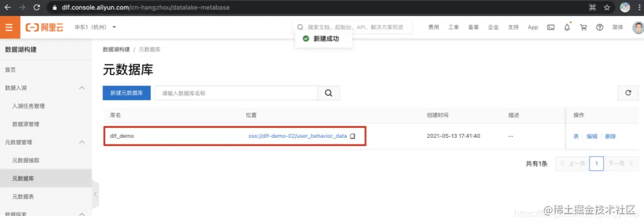
Task: Open 备案 in the top bar
Action: coord(473,28)
